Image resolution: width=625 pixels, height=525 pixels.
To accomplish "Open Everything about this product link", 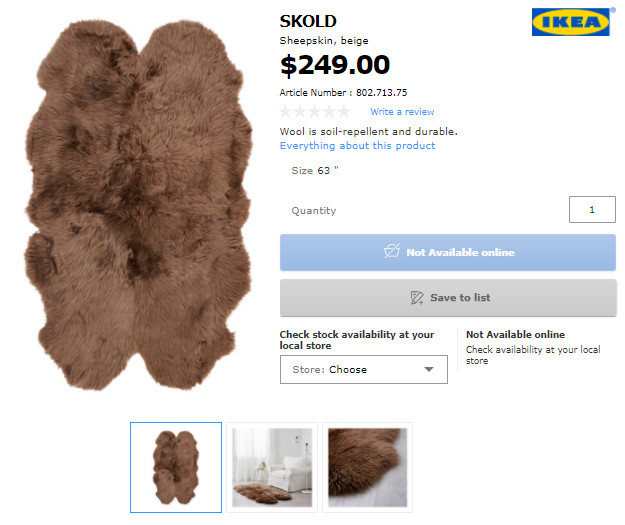I will coord(358,146).
